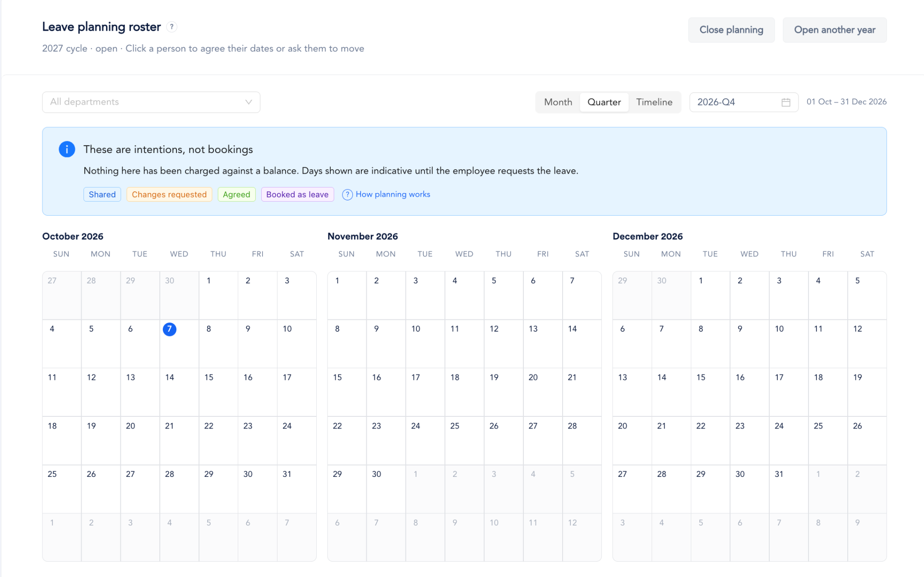This screenshot has width=924, height=577.
Task: Click the November 2026 month heading
Action: (363, 236)
